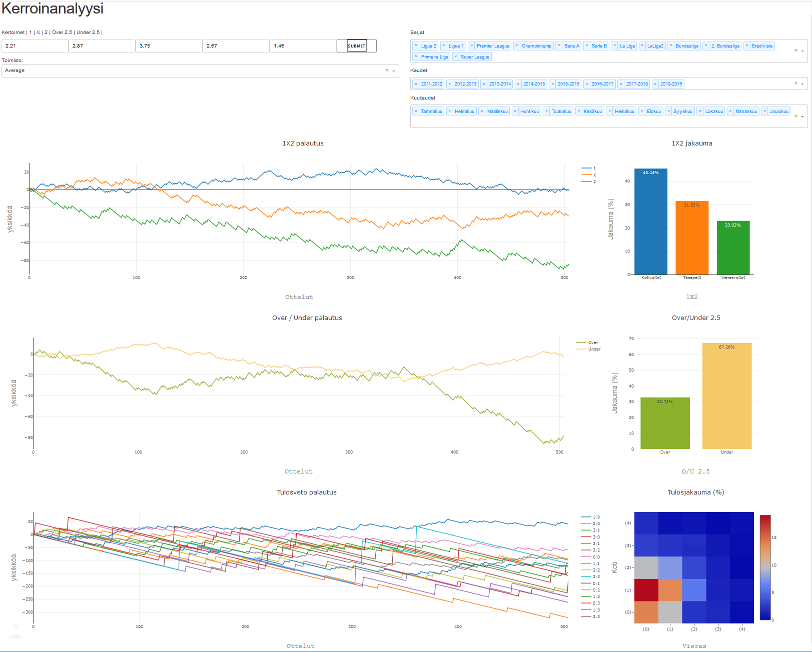Clear all selected seasons in Kaudet
The image size is (812, 652).
pos(795,83)
